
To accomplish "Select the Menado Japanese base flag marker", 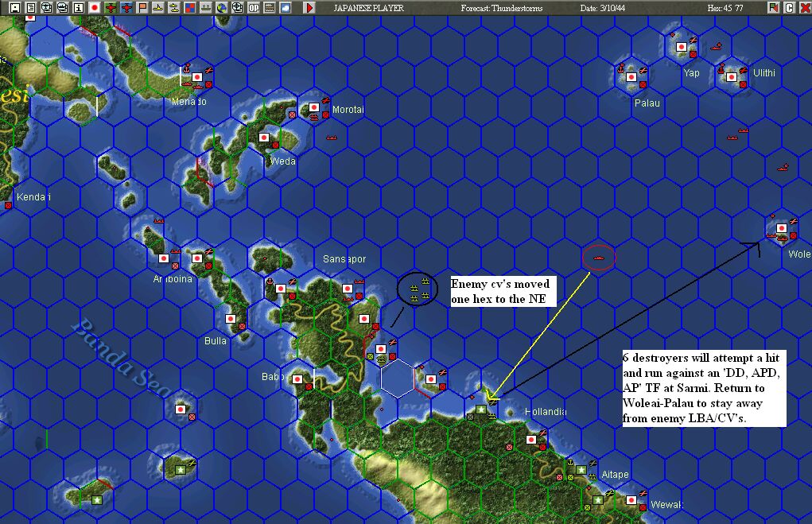I will coord(197,77).
